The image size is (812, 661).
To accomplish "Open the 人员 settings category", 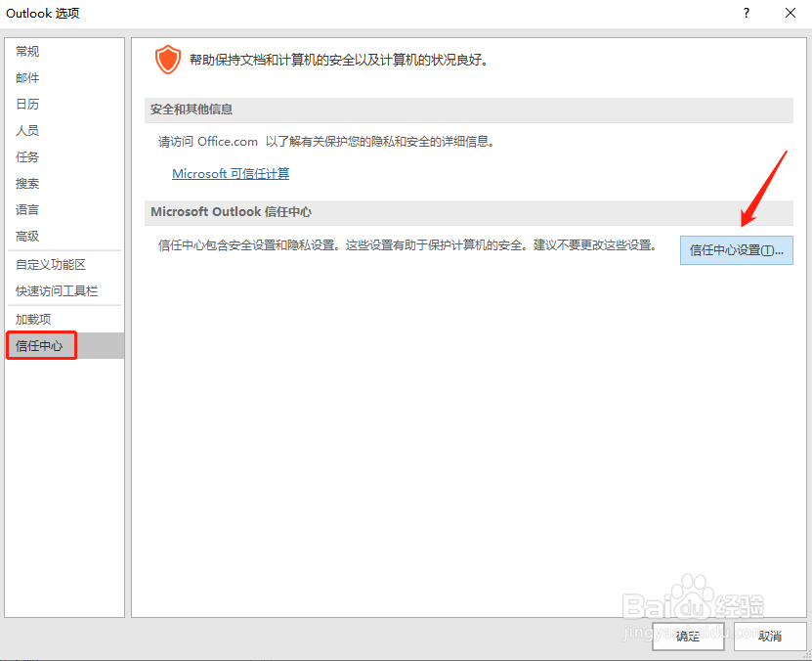I will click(64, 131).
